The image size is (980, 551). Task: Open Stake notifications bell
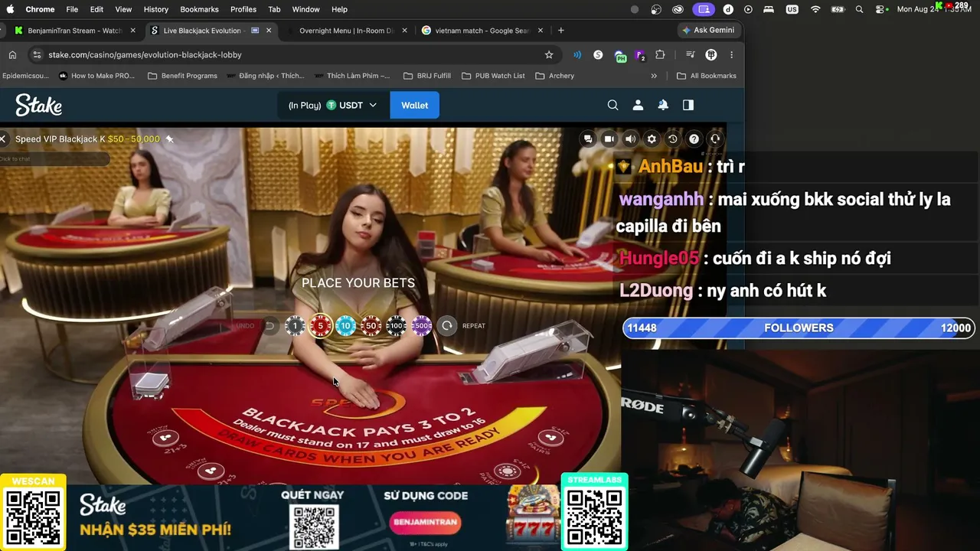[x=663, y=105]
